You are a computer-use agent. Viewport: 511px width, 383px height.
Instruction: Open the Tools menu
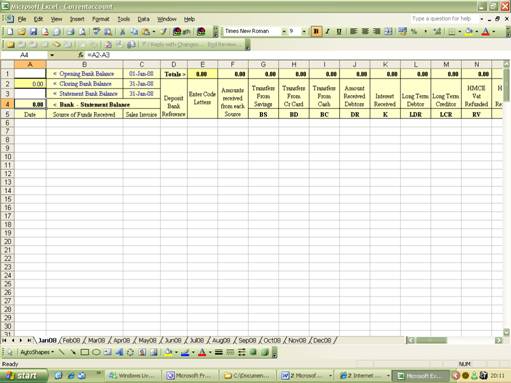[x=123, y=19]
